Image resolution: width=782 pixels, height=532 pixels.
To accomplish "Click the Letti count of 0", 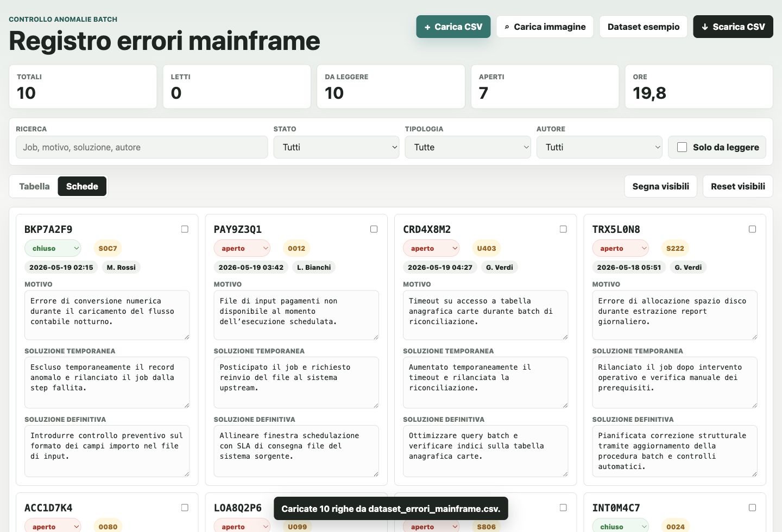I will coord(176,93).
